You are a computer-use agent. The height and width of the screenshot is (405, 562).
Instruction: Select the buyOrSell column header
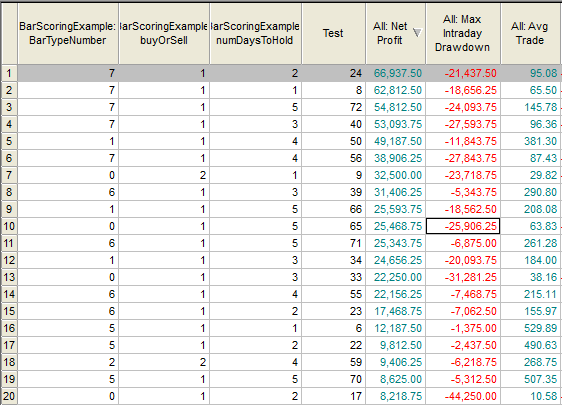pos(164,33)
